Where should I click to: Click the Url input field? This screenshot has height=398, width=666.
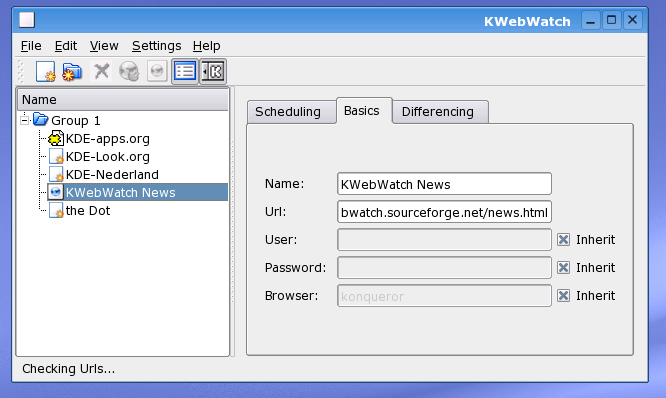click(x=444, y=212)
